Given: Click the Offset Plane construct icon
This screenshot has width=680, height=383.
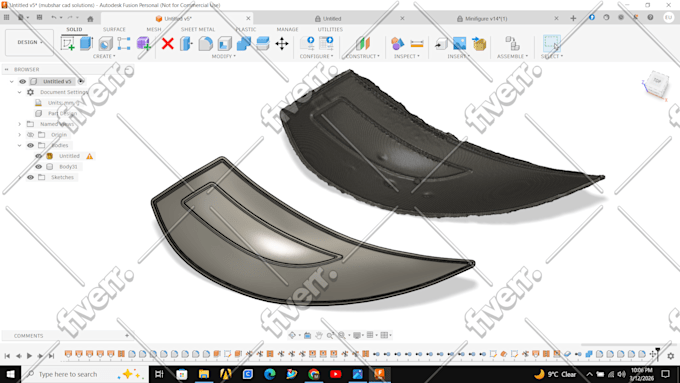Looking at the screenshot, I should click(363, 43).
